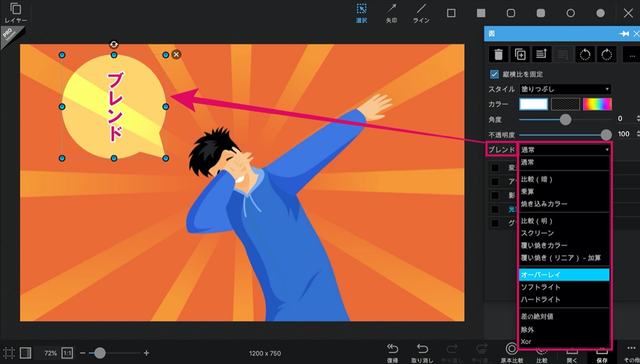Rotate the shape clockwise

coord(607,54)
